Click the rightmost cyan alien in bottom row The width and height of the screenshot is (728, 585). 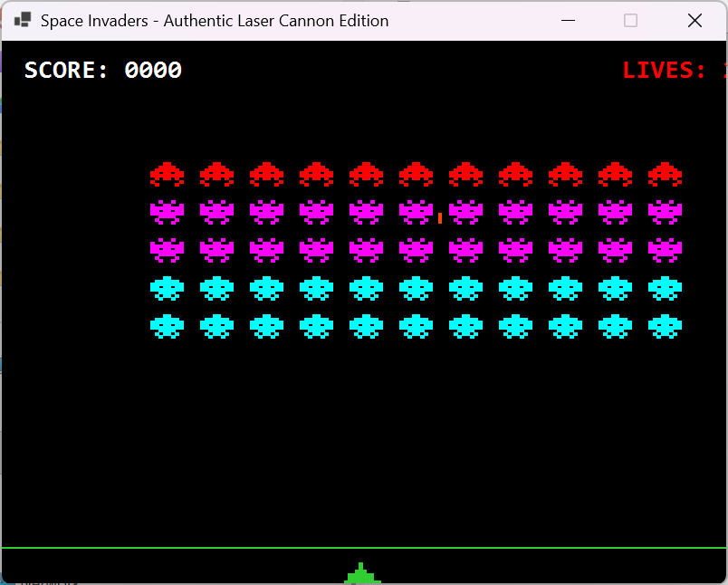pyautogui.click(x=665, y=326)
